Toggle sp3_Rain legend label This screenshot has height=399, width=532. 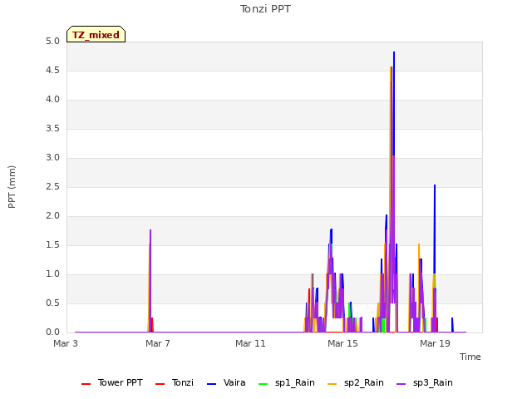click(x=432, y=382)
